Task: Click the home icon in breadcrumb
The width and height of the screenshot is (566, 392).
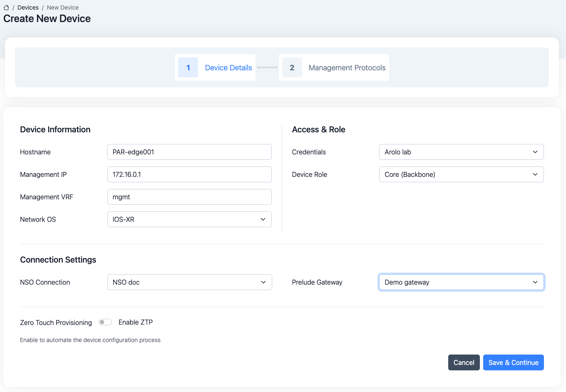Action: (x=6, y=7)
